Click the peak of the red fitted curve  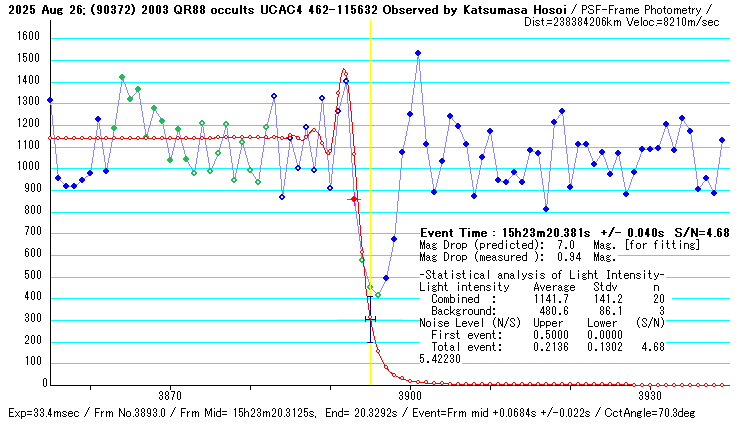345,70
